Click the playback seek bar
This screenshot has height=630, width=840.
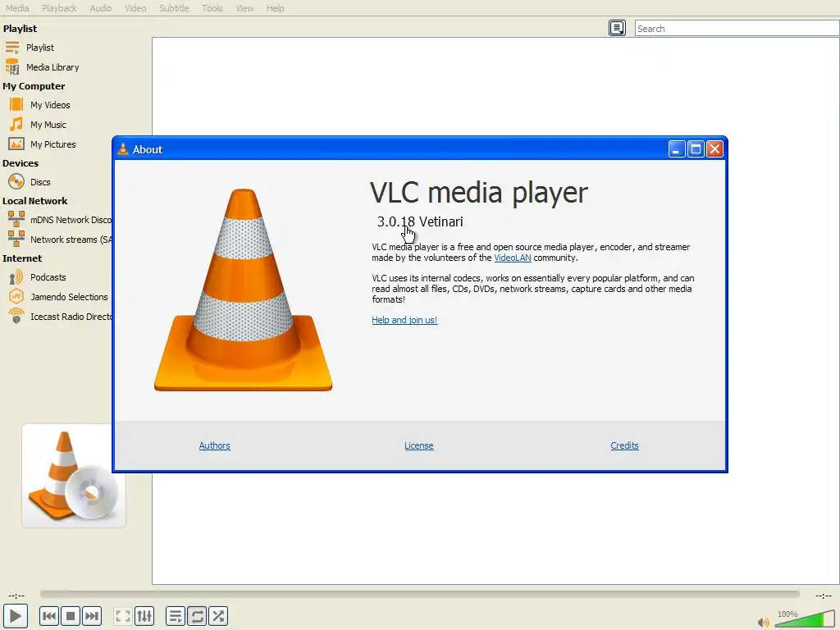(x=419, y=594)
